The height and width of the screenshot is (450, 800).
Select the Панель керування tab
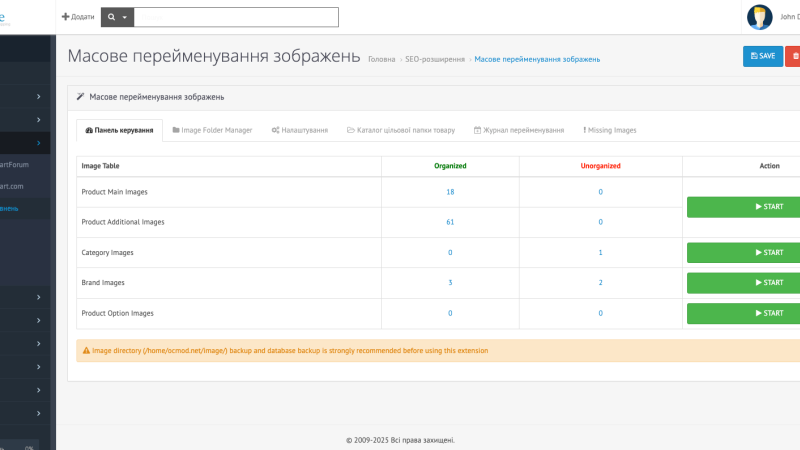[119, 130]
